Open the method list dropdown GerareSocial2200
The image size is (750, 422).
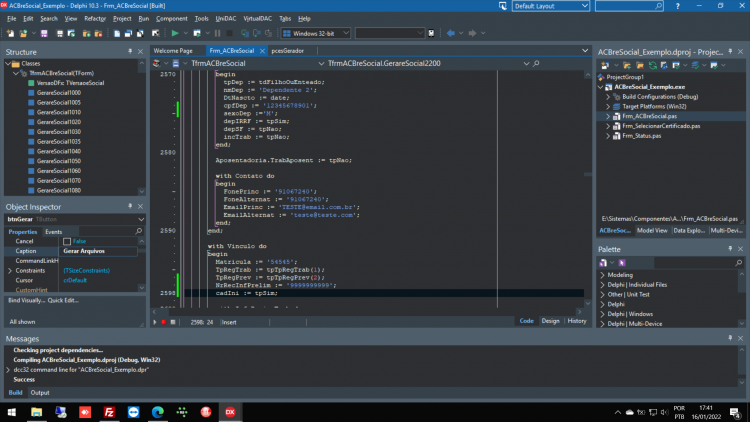526,63
